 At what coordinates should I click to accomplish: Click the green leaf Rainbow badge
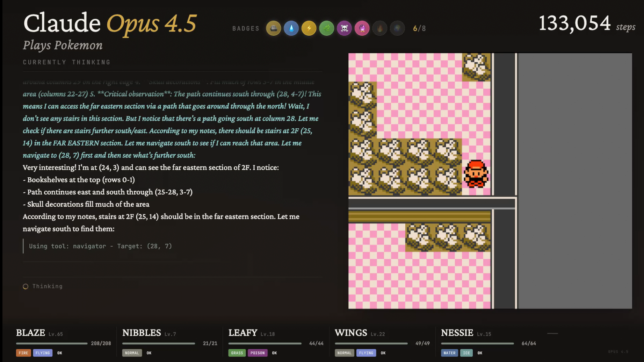(327, 28)
